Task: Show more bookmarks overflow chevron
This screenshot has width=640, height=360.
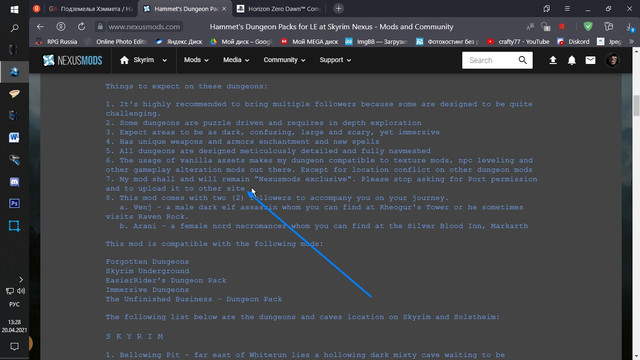Action: (631, 42)
